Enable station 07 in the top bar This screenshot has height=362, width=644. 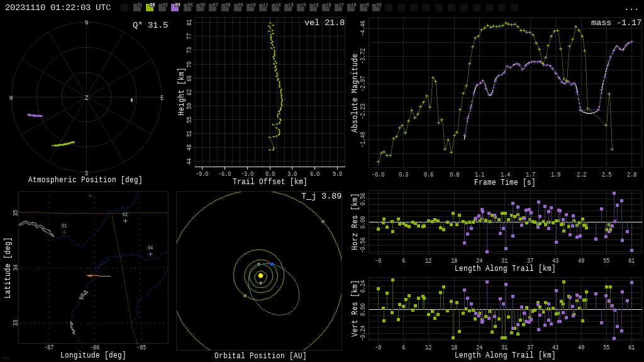pos(213,8)
